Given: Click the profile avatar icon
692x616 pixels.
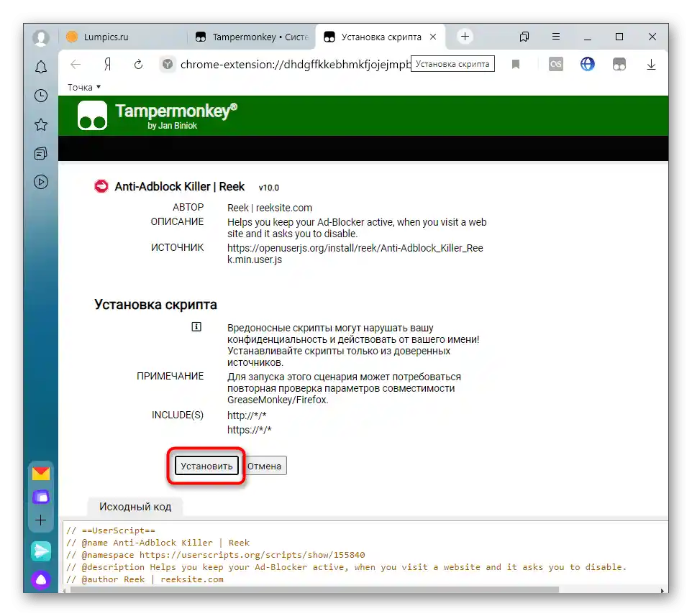Looking at the screenshot, I should pyautogui.click(x=40, y=38).
